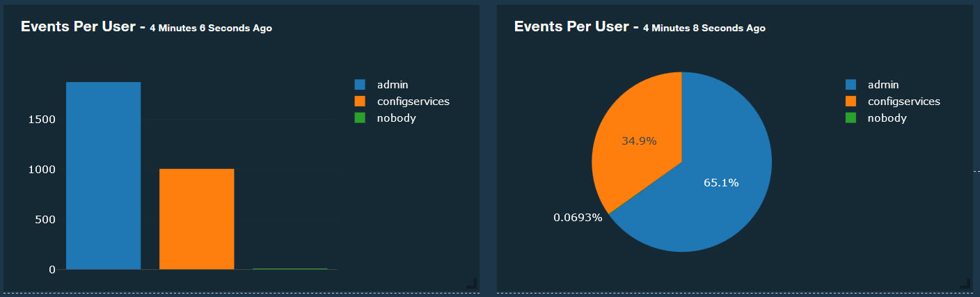Click blue admin swatch in pie legend
The height and width of the screenshot is (297, 980).
(851, 84)
